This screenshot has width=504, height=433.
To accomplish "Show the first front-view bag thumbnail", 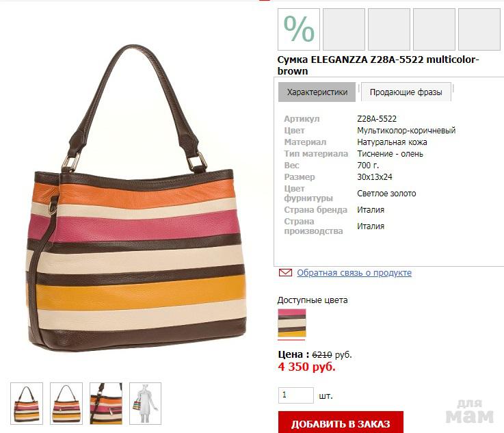I will click(27, 404).
